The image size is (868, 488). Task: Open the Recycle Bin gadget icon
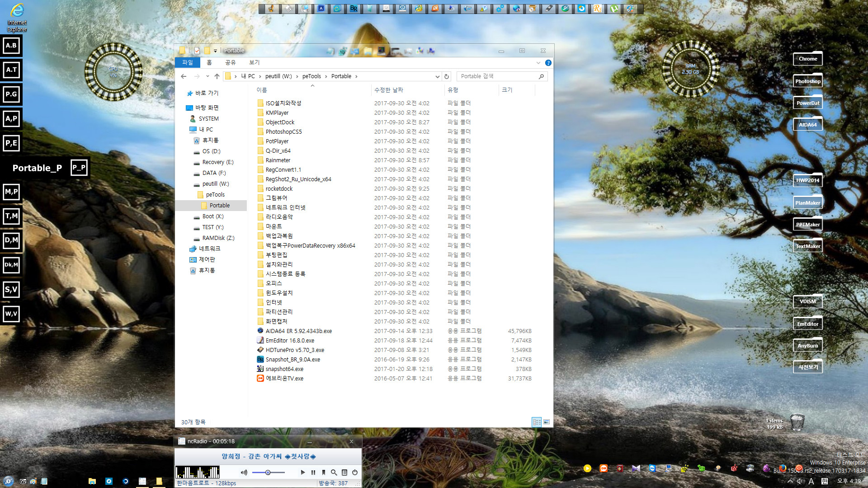797,422
